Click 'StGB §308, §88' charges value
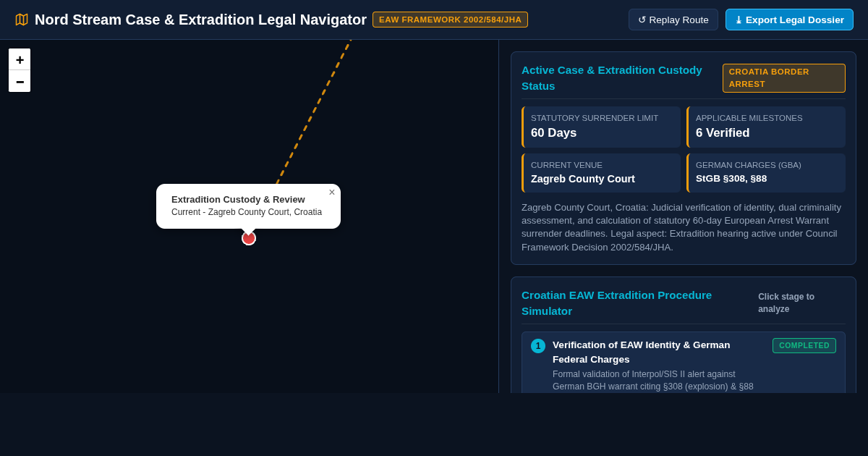The height and width of the screenshot is (456, 868). 731,179
